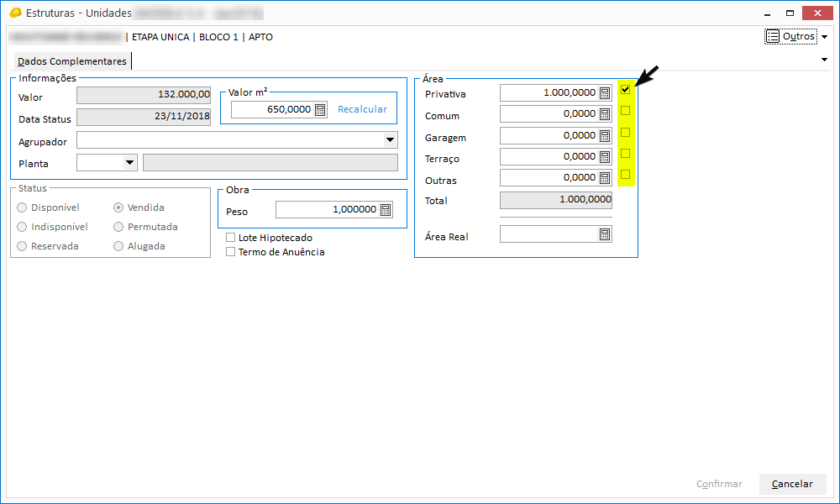Open calculator icon for Garagem area

[x=605, y=135]
